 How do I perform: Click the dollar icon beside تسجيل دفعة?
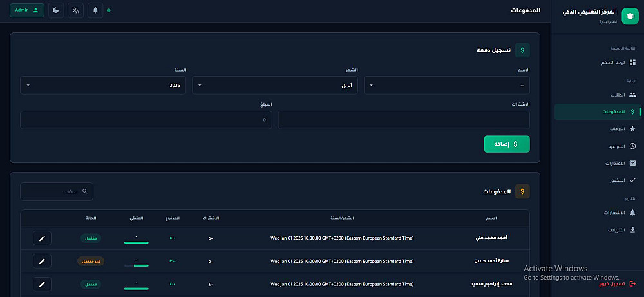click(522, 50)
